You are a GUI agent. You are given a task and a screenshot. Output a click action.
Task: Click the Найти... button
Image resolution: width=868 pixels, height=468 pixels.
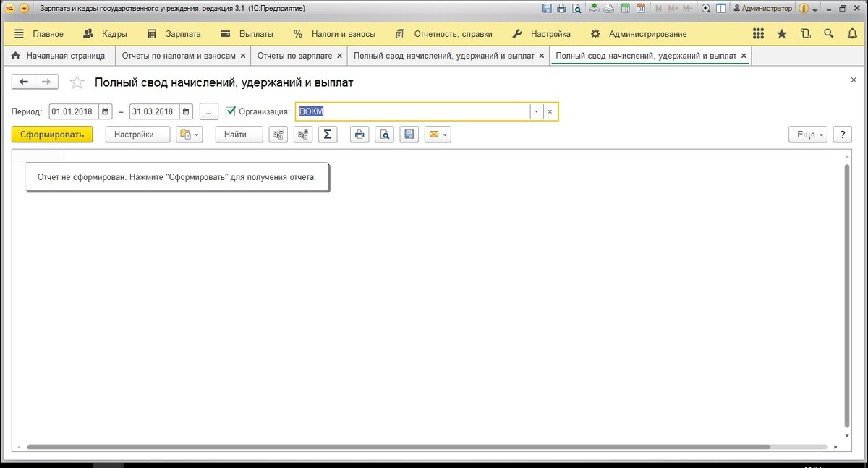[x=239, y=135]
